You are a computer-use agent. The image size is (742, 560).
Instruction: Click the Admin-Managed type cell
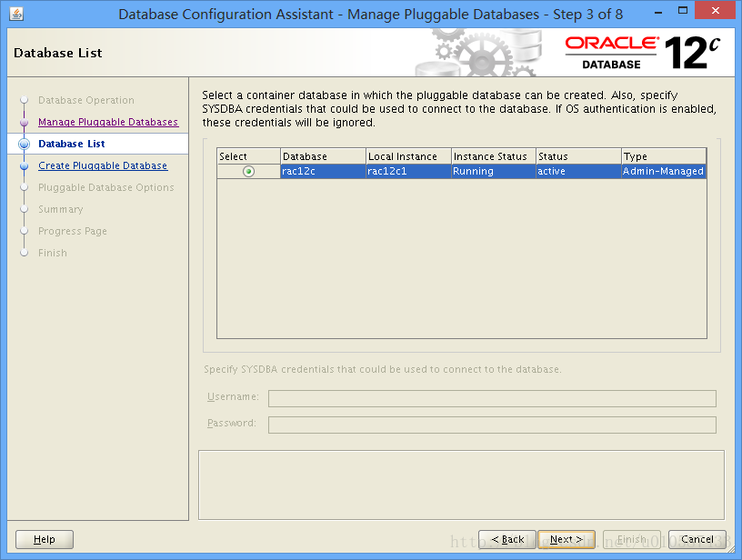pyautogui.click(x=664, y=171)
